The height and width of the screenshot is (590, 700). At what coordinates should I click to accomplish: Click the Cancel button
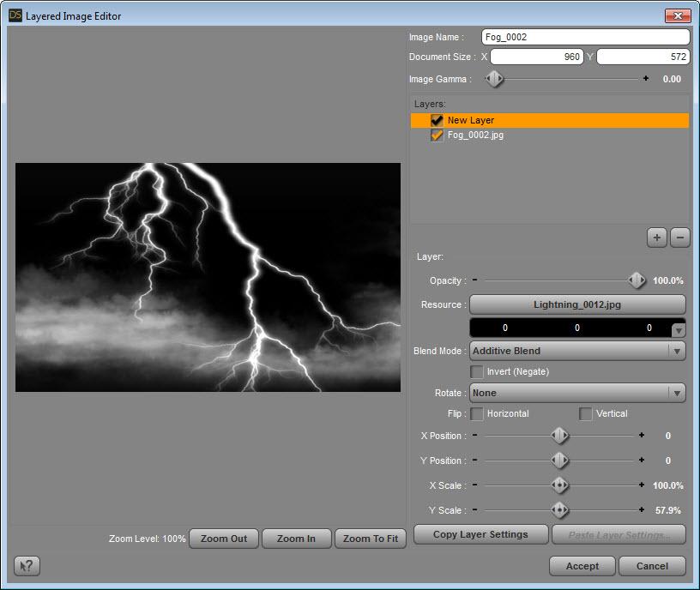(652, 566)
